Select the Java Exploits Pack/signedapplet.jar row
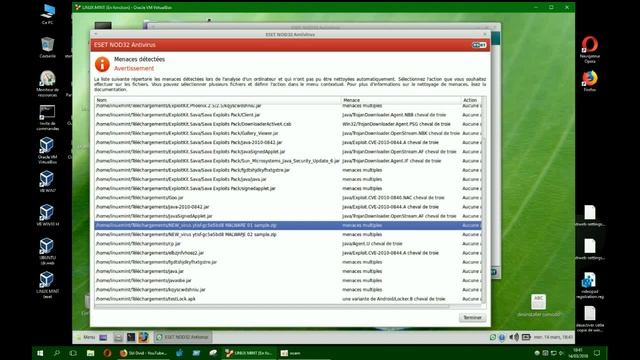640x360 pixels. pyautogui.click(x=288, y=189)
